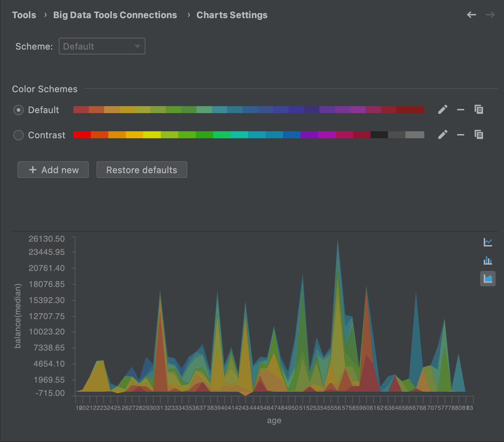The image size is (504, 442).
Task: Click the Add new button
Action: (x=53, y=170)
